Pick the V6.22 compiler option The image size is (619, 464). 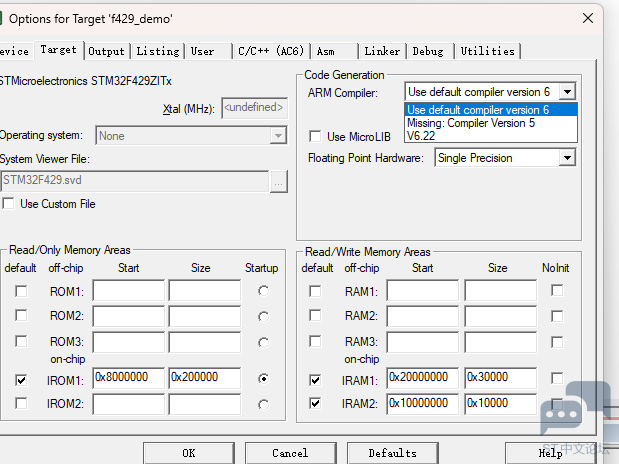(x=491, y=136)
